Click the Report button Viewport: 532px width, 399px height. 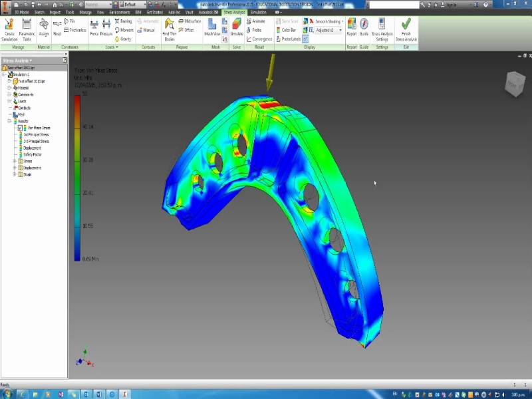click(x=350, y=30)
